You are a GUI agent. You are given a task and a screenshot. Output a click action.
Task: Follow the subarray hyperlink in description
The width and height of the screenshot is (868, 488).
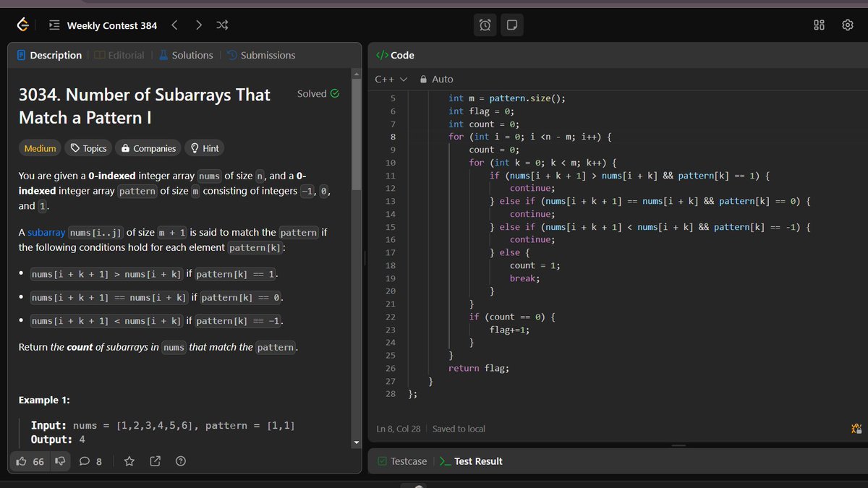click(x=46, y=232)
